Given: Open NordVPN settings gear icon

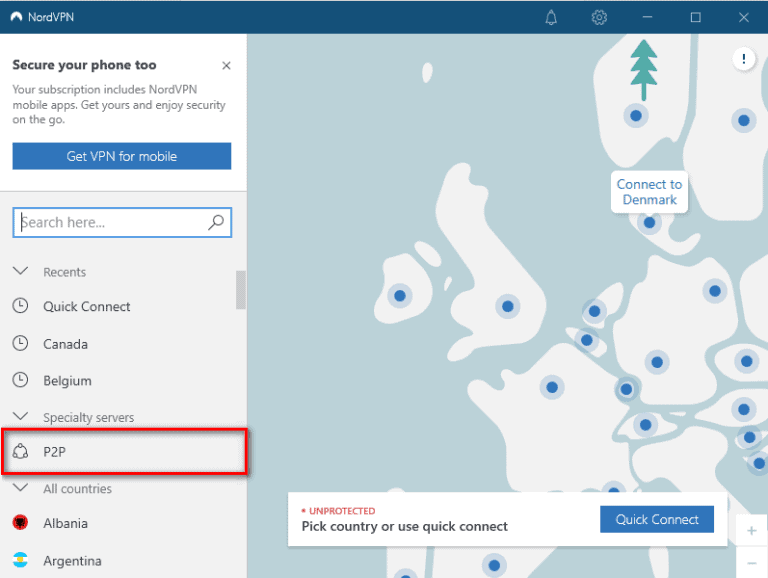Looking at the screenshot, I should 599,18.
